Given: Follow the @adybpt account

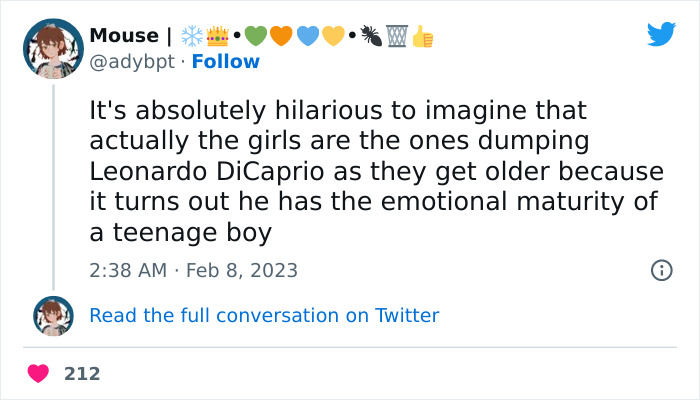Looking at the screenshot, I should click(225, 62).
